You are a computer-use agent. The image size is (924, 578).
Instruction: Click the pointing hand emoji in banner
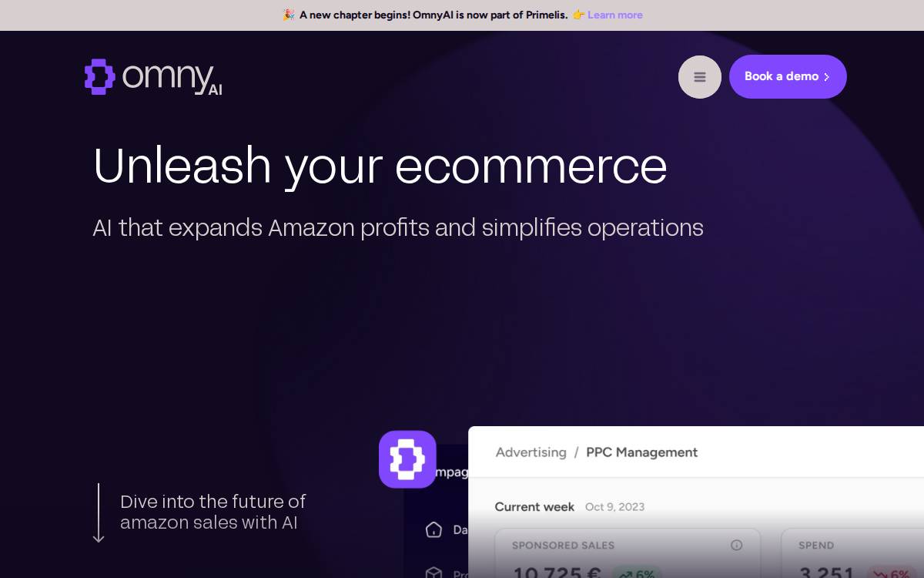point(578,15)
